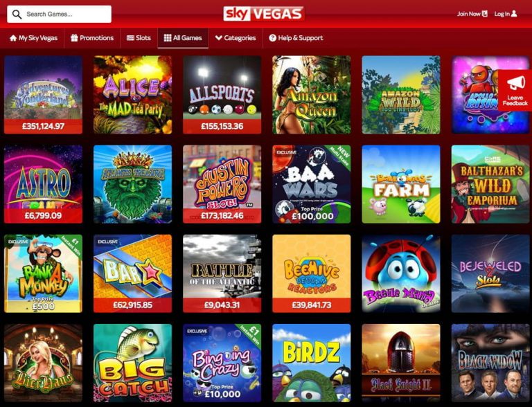Focus the Search Games input field

click(59, 15)
